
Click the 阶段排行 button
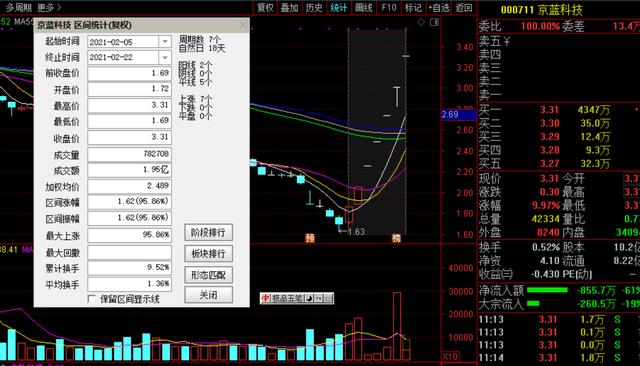point(209,233)
